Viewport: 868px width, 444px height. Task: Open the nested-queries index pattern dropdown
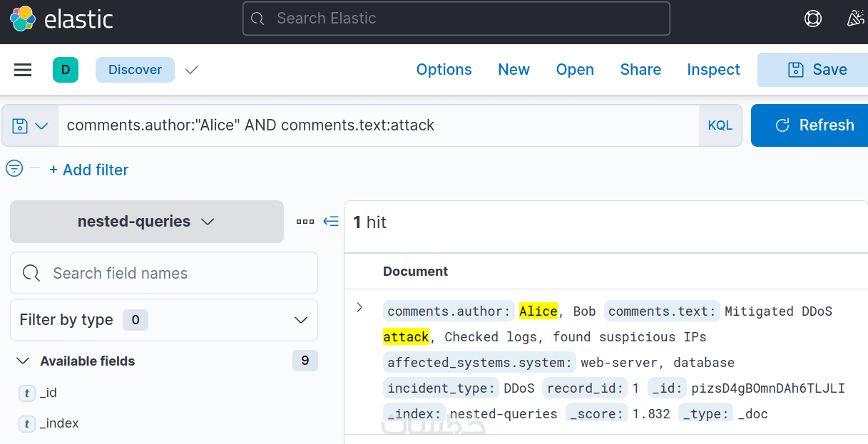[x=146, y=222]
